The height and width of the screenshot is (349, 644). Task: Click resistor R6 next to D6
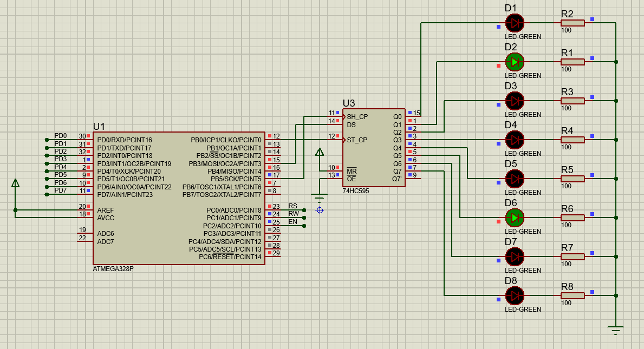(x=573, y=218)
